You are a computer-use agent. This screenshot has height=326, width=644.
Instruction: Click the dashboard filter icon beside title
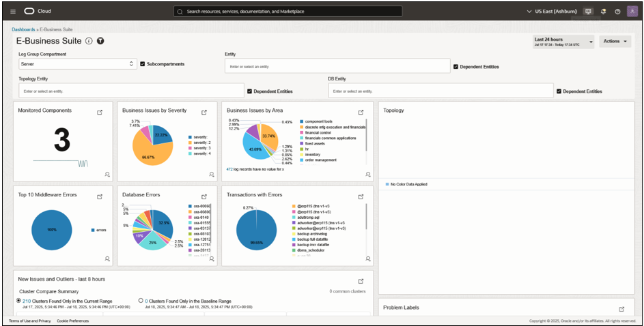coord(100,41)
